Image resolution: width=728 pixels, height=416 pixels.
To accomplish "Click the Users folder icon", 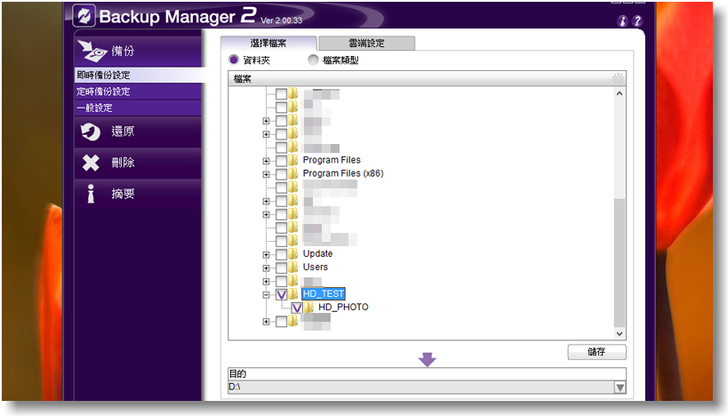I will pos(293,267).
